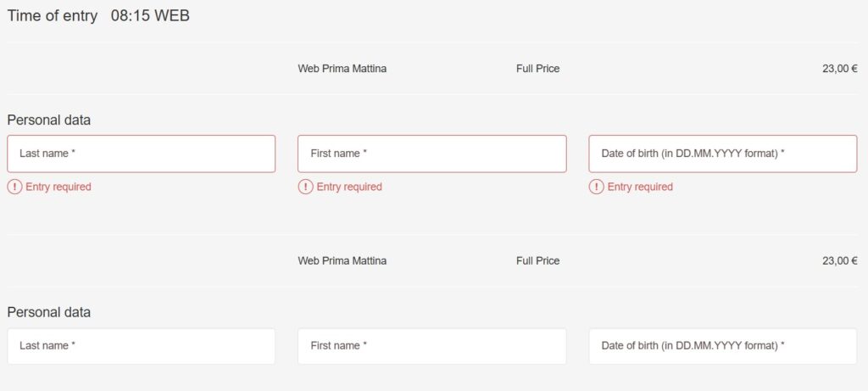Screen dimensions: 868x391
Task: Click the error icon below first First name field
Action: coord(305,187)
